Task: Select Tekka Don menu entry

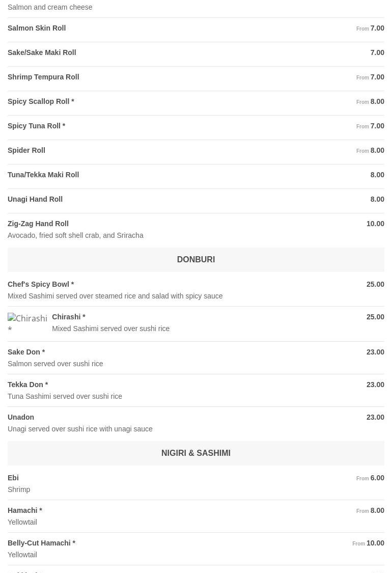Action: [196, 390]
